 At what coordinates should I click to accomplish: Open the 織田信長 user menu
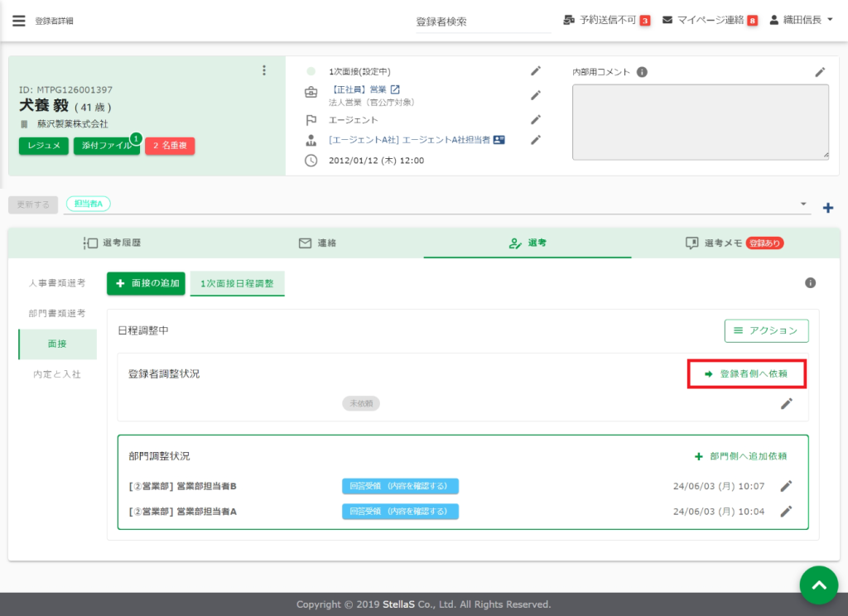(801, 20)
